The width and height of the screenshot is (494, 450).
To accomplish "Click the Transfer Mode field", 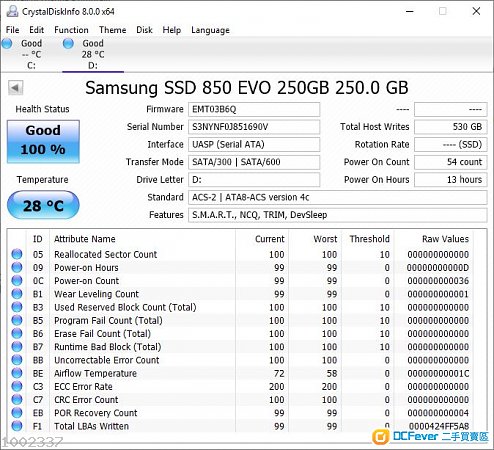I will point(254,162).
